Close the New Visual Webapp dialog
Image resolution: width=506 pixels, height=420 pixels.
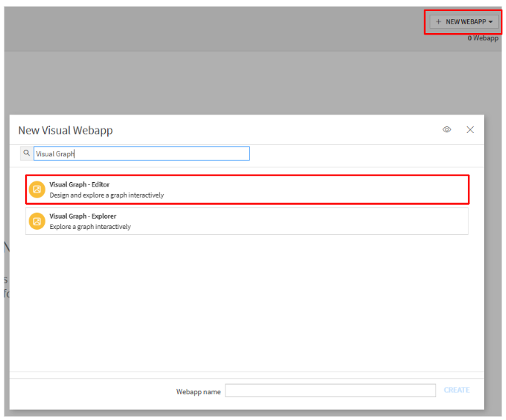(x=470, y=130)
